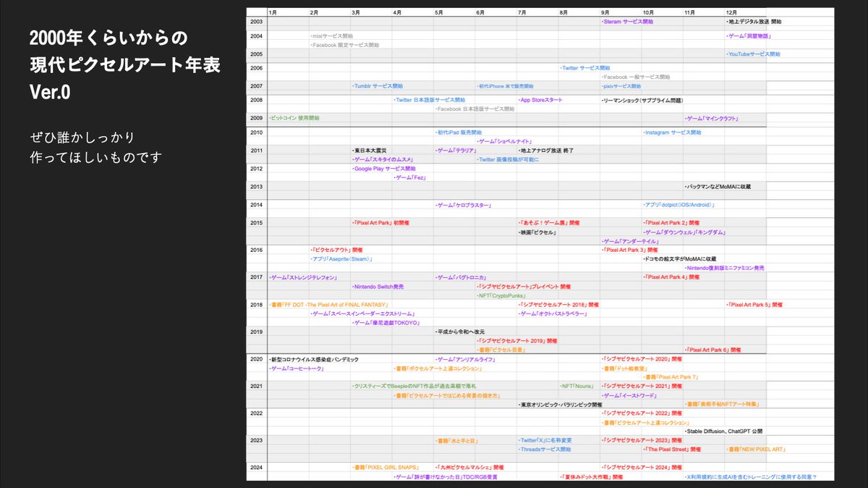Click the 'Steram サービス開始' cell
868x488 pixels.
627,22
